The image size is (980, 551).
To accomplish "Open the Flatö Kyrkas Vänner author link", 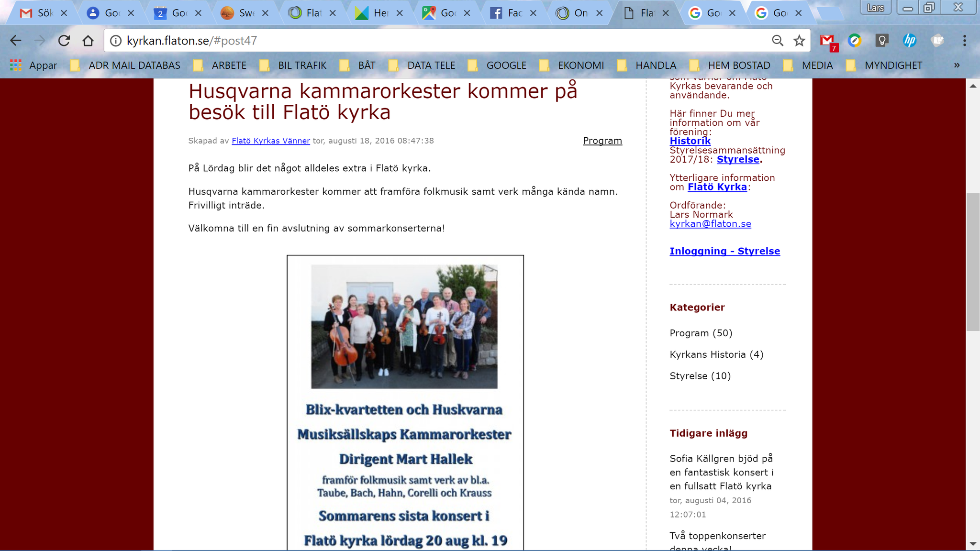I will pos(271,141).
